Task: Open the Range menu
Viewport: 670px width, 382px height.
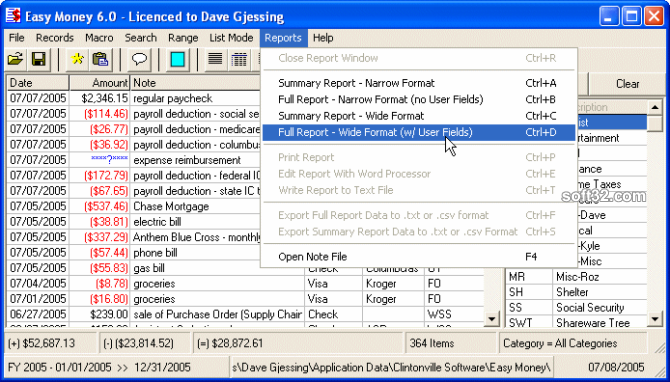Action: tap(183, 38)
